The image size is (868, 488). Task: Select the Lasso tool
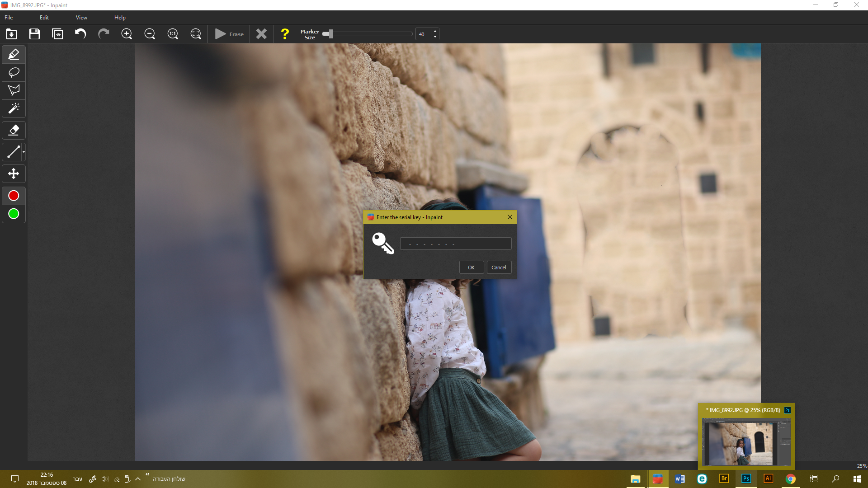click(x=14, y=72)
